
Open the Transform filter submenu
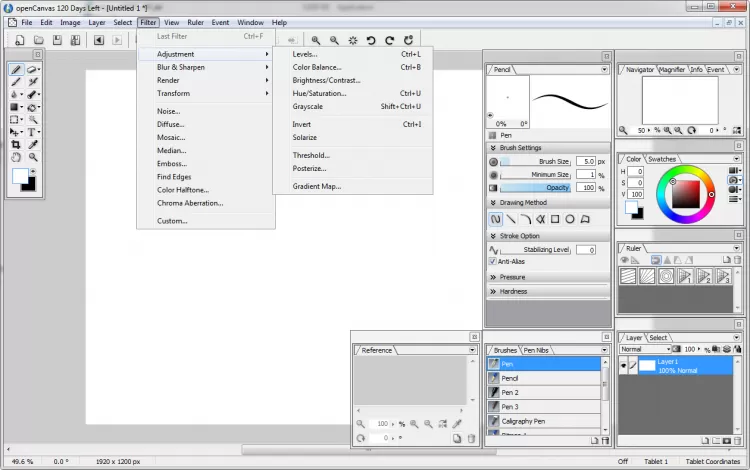click(x=206, y=93)
